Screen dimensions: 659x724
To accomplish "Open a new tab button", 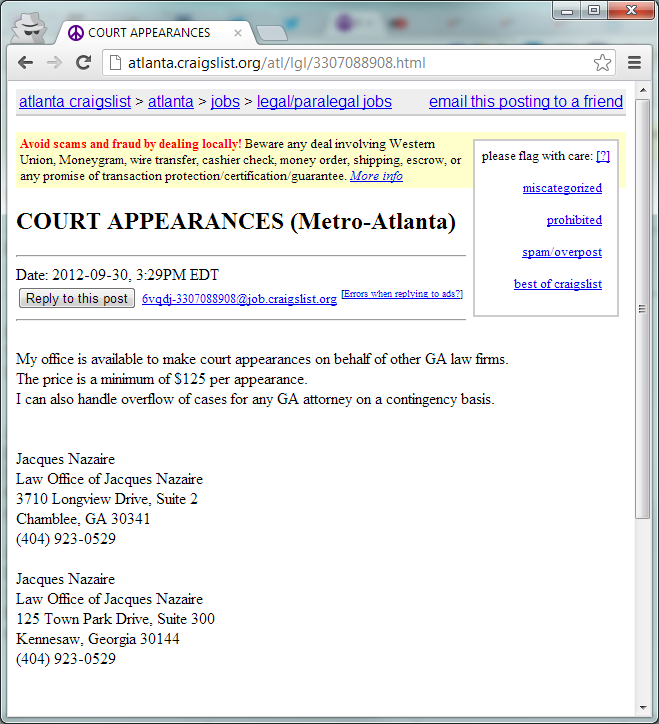I will pyautogui.click(x=271, y=34).
